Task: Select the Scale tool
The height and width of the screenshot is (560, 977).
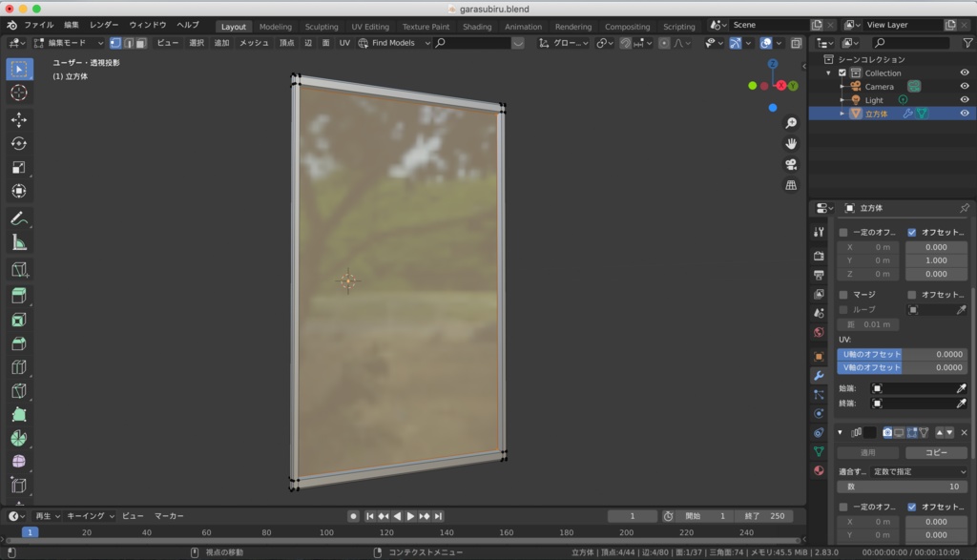Action: [19, 168]
